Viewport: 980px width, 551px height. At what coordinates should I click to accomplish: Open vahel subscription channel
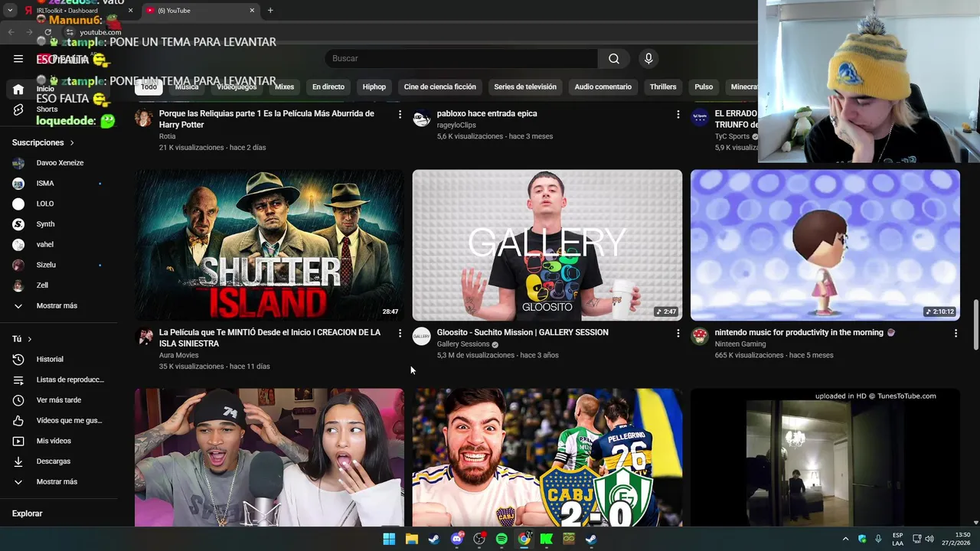pyautogui.click(x=57, y=245)
